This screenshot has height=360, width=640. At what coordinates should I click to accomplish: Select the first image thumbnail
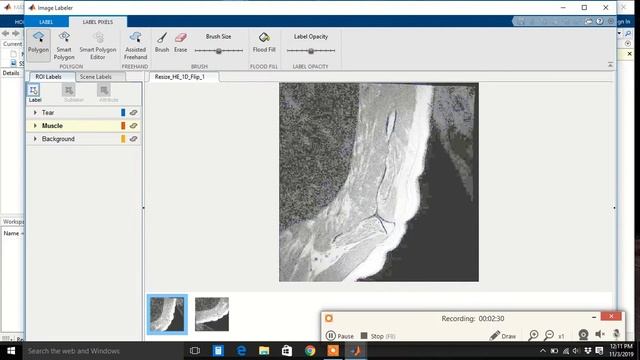tap(167, 314)
